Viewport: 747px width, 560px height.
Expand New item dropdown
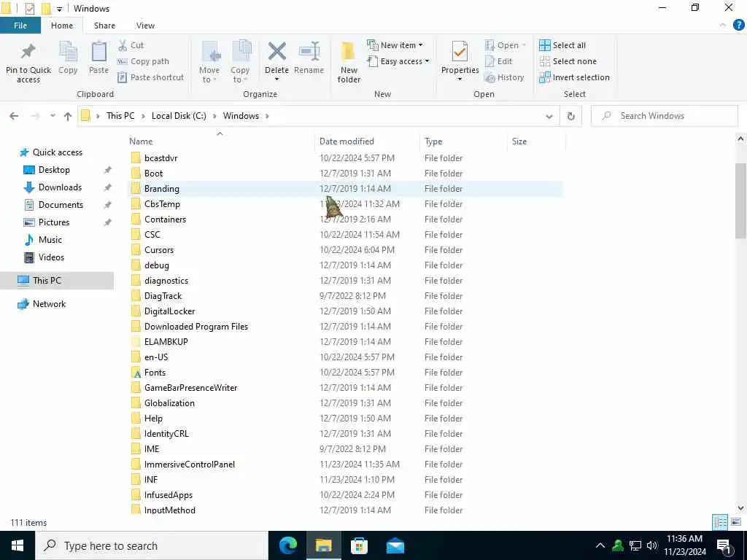[x=420, y=45]
